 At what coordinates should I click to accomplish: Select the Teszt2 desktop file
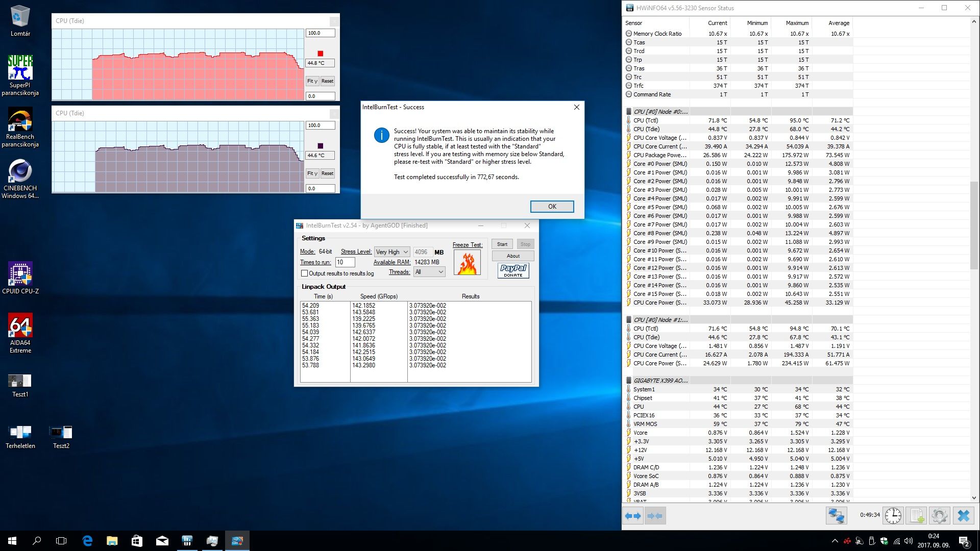[x=61, y=437]
